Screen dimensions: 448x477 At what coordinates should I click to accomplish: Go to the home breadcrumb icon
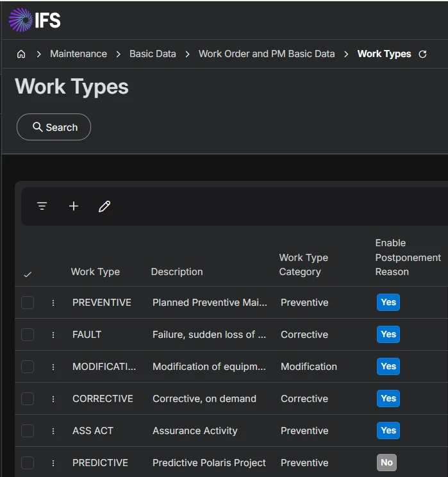[x=21, y=54]
